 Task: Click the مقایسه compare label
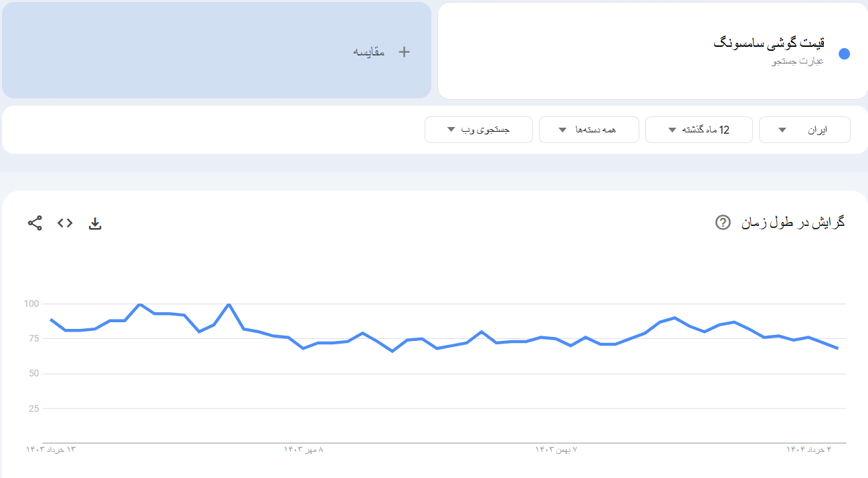point(369,52)
